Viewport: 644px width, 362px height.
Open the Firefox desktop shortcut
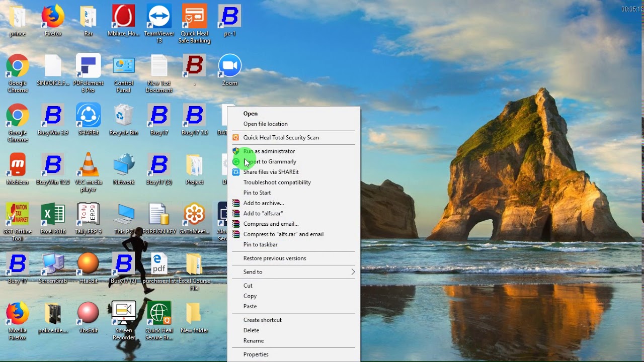(53, 21)
